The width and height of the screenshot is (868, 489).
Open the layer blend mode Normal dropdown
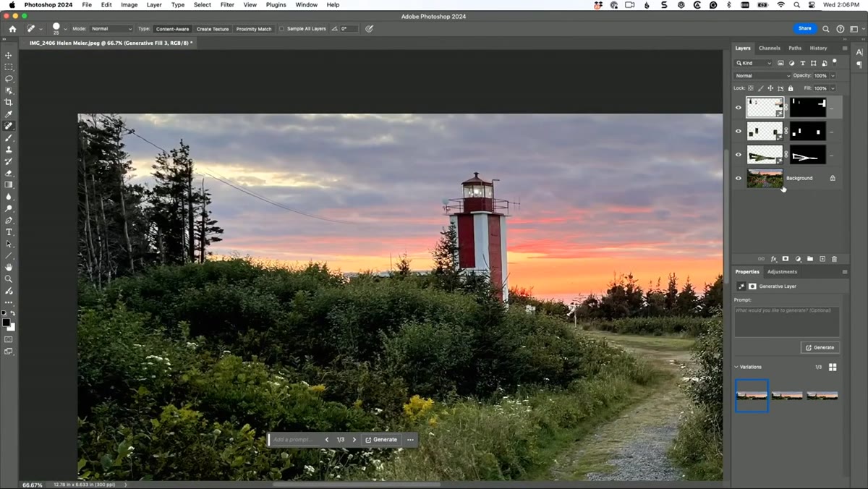pos(762,75)
